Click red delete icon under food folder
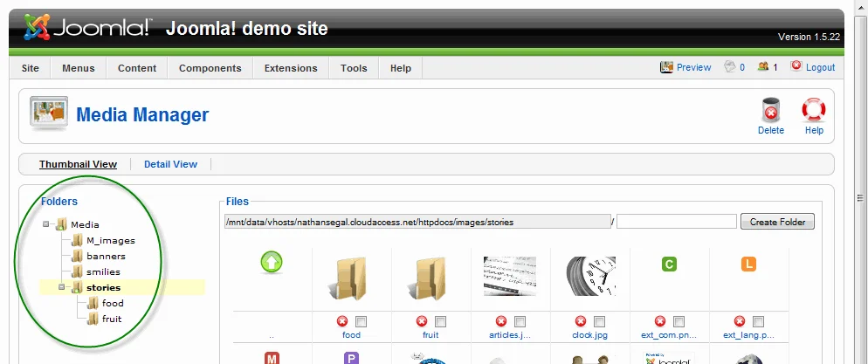The width and height of the screenshot is (868, 364). [x=342, y=321]
